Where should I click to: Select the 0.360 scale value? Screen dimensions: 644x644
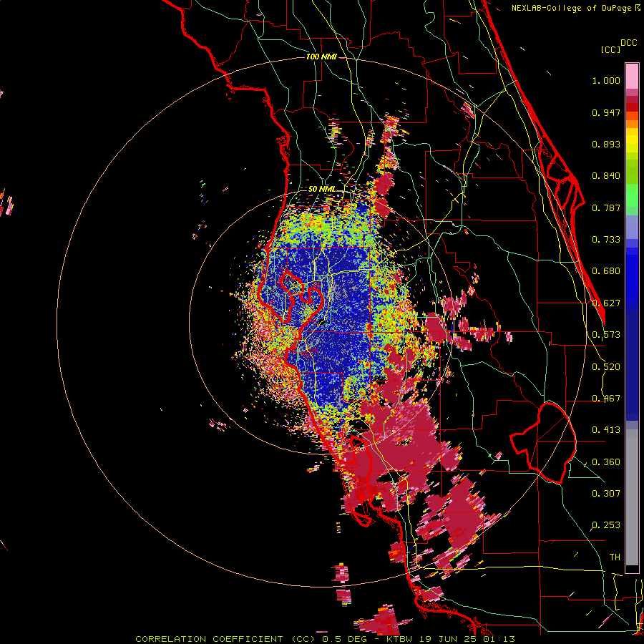pyautogui.click(x=606, y=462)
